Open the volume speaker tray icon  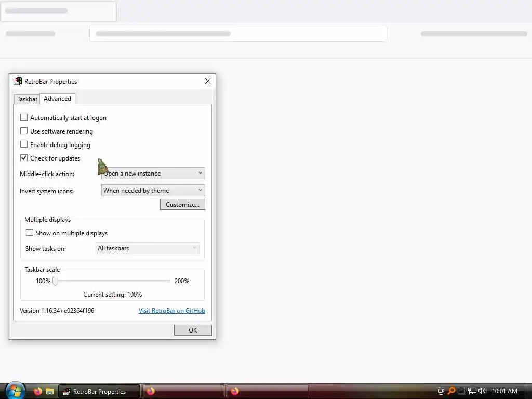click(x=482, y=391)
